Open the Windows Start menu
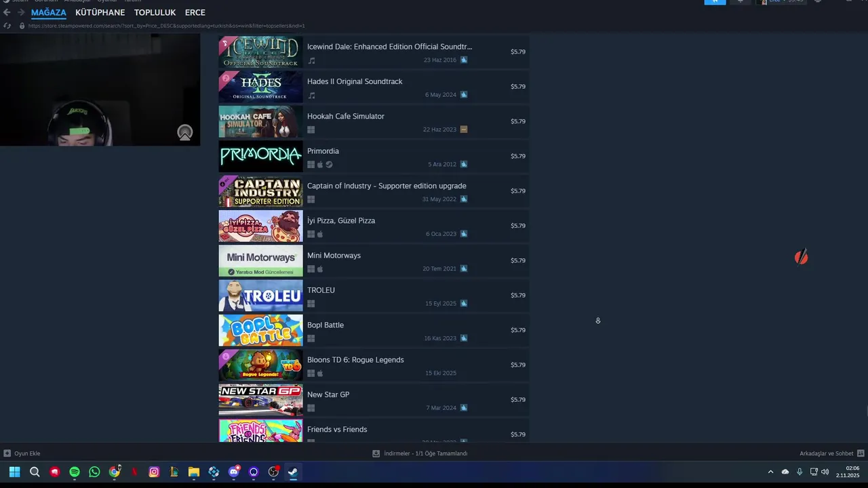The width and height of the screenshot is (868, 488). click(14, 472)
